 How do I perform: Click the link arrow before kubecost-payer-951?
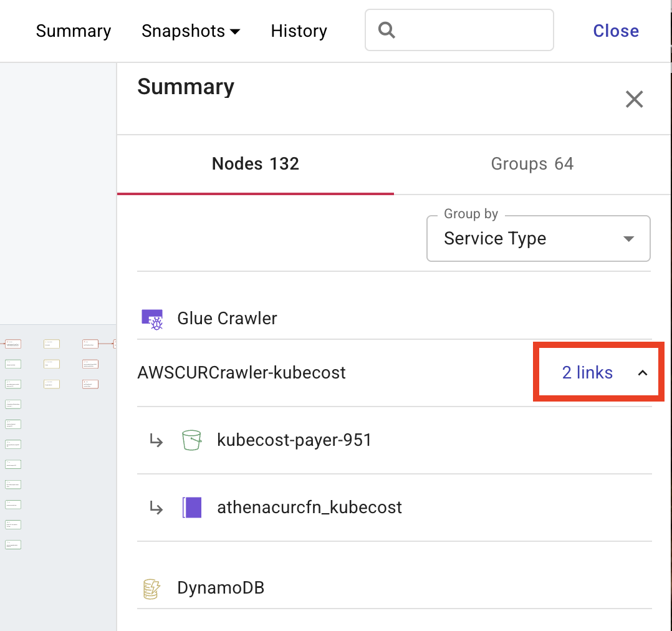tap(156, 440)
